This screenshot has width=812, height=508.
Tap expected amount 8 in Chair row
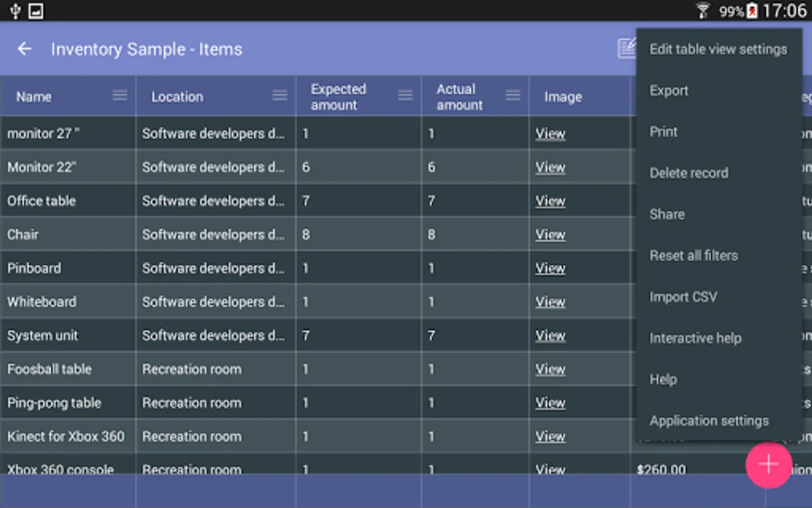tap(359, 234)
